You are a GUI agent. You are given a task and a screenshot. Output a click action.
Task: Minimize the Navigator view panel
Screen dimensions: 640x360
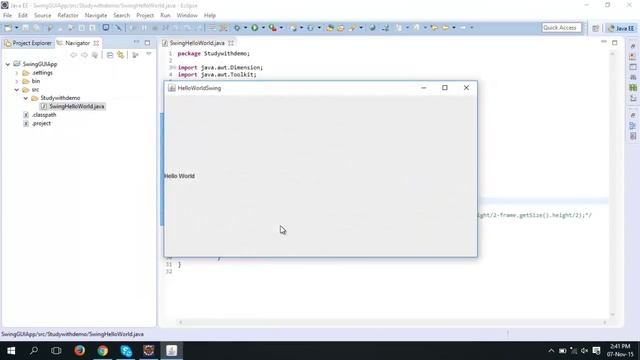coord(136,42)
